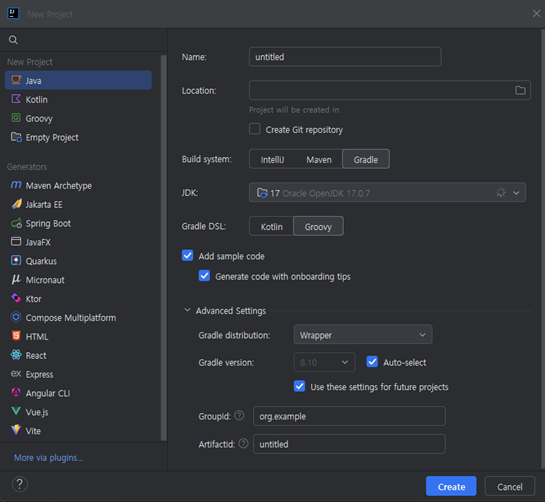Open the Gradle distribution Wrapper dropdown
545x502 pixels.
pyautogui.click(x=363, y=335)
